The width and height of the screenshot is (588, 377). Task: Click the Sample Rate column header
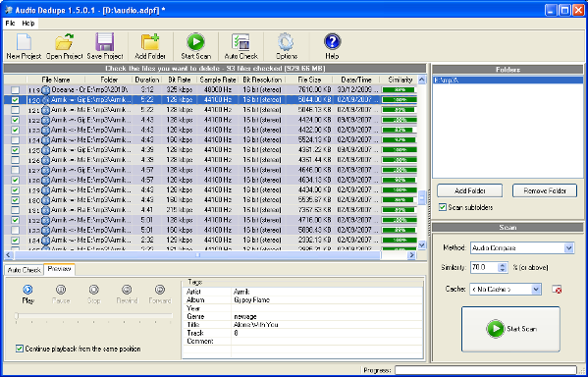pyautogui.click(x=218, y=80)
